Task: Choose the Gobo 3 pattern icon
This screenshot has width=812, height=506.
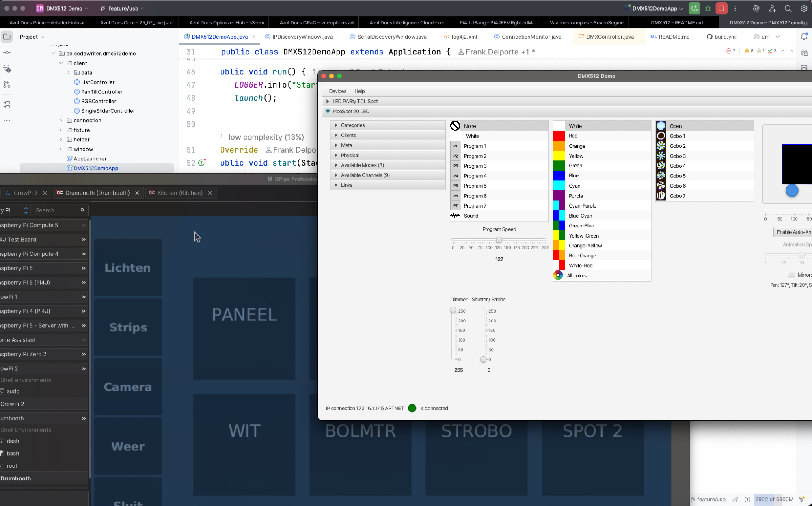Action: (x=661, y=156)
